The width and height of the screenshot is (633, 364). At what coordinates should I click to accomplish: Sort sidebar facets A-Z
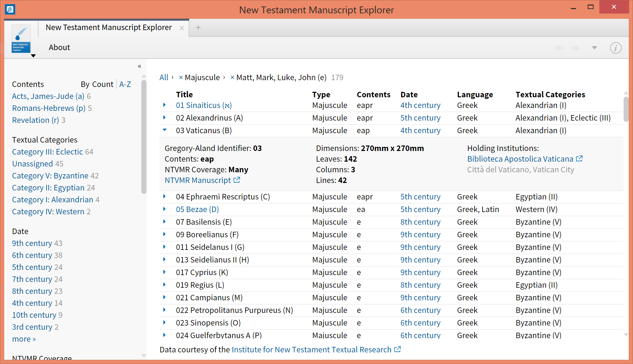coord(125,84)
